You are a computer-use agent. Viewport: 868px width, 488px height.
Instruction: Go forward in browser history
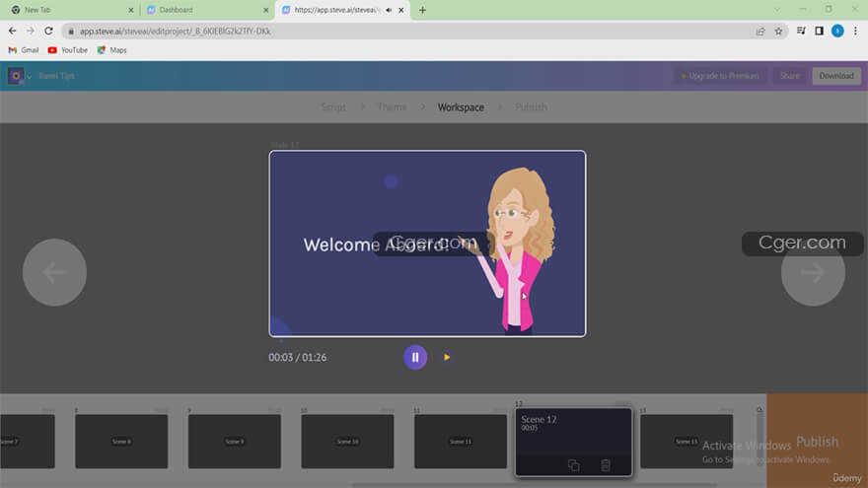[x=31, y=31]
